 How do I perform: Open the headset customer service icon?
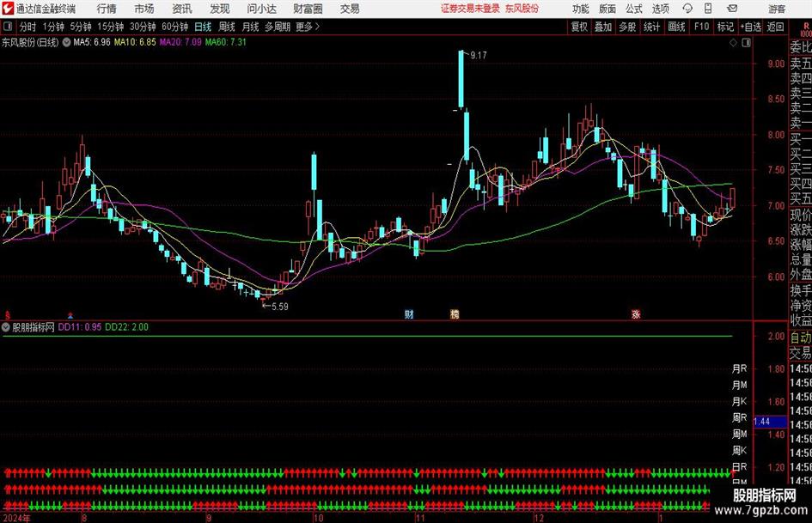(x=687, y=9)
